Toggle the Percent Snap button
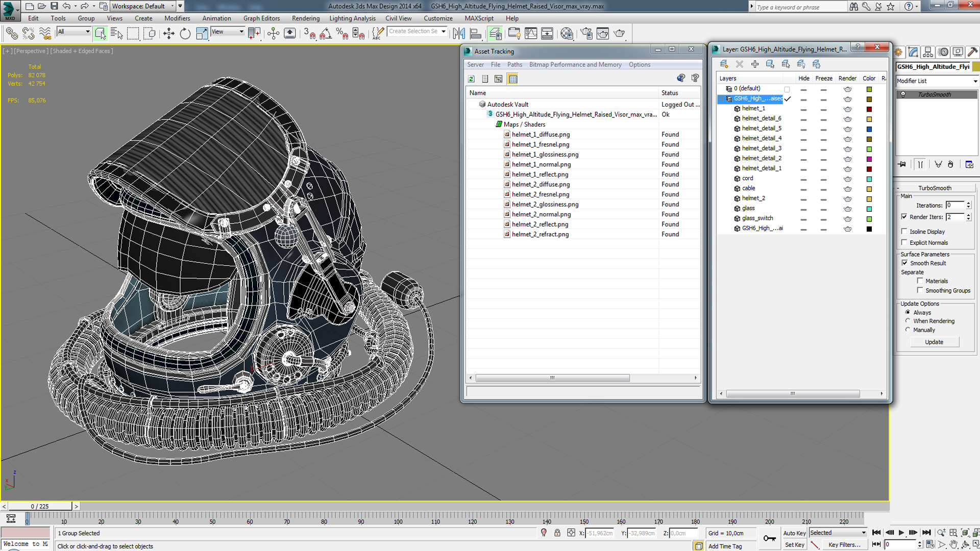Viewport: 980px width, 551px height. click(x=342, y=34)
